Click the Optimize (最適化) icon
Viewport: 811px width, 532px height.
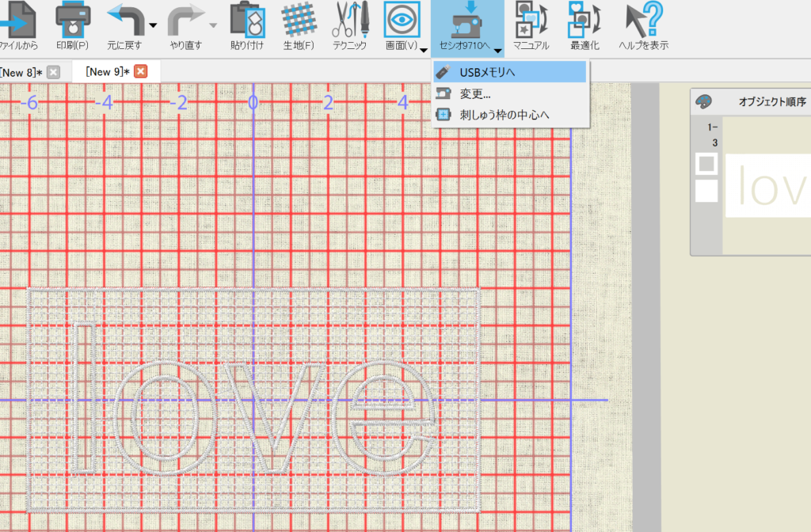pyautogui.click(x=584, y=19)
